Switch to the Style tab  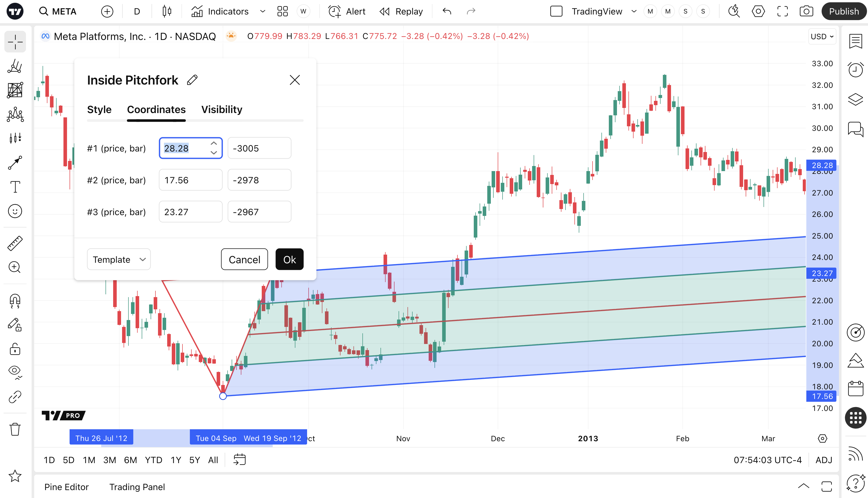(99, 109)
